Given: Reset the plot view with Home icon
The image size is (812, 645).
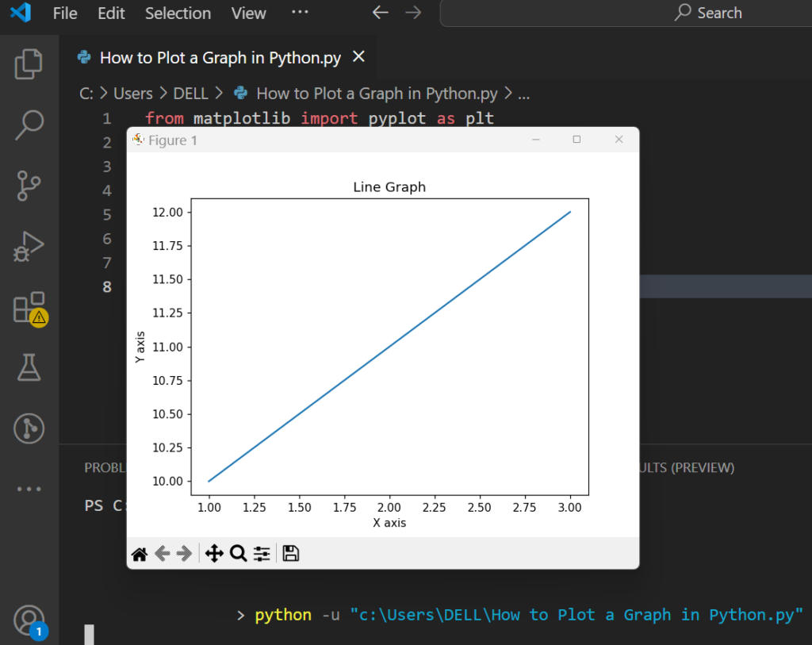Looking at the screenshot, I should (140, 554).
